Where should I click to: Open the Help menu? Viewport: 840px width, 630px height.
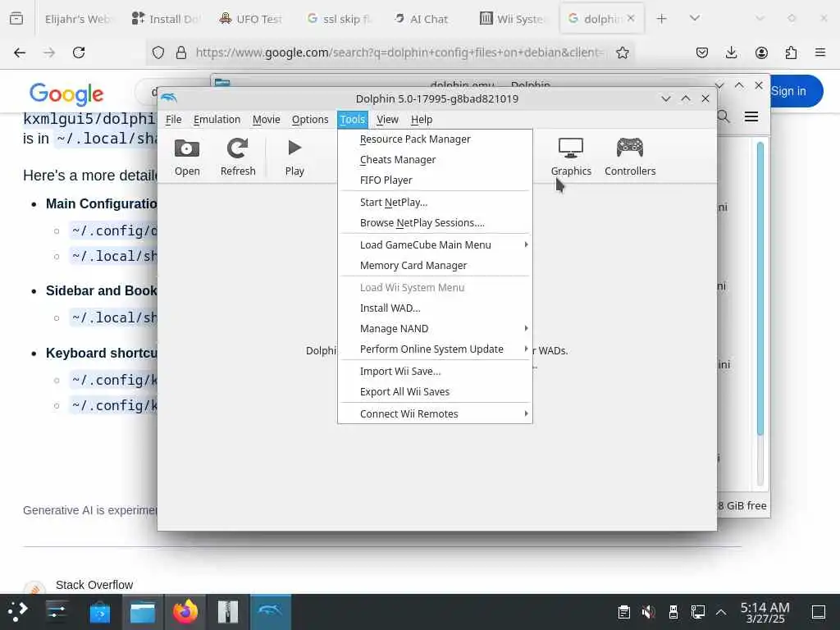[422, 120]
